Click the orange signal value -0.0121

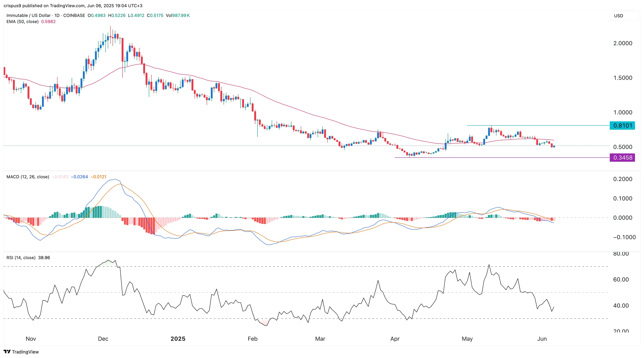[98, 177]
